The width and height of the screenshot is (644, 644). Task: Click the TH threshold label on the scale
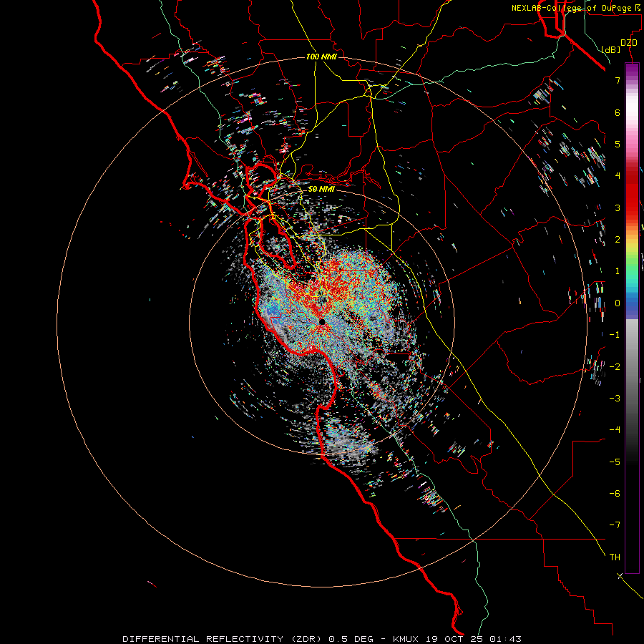click(615, 557)
